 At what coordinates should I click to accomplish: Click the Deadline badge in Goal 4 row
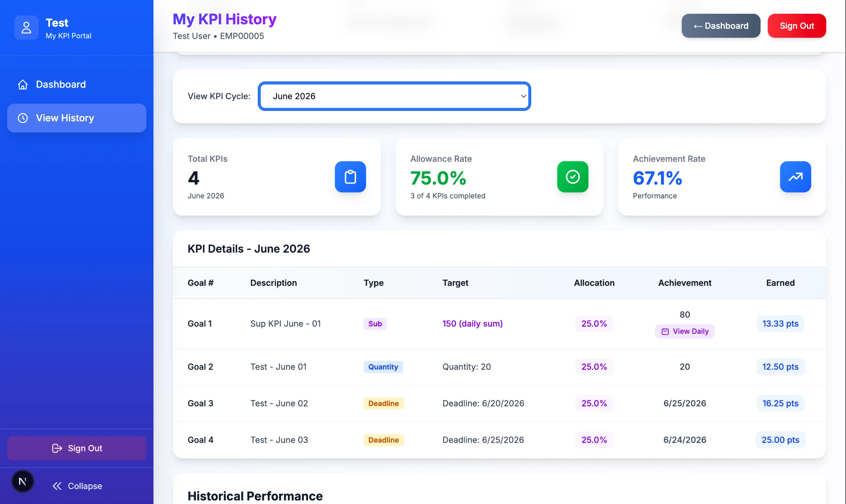(384, 440)
